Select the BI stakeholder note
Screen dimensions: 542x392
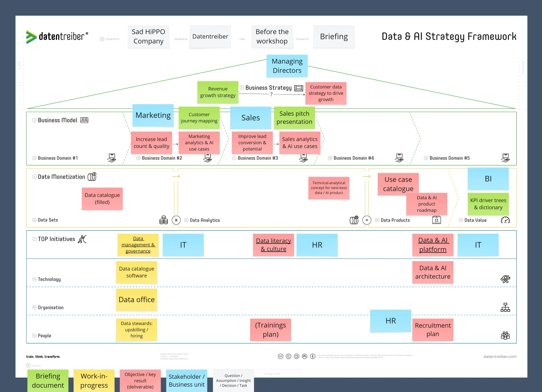pos(488,179)
